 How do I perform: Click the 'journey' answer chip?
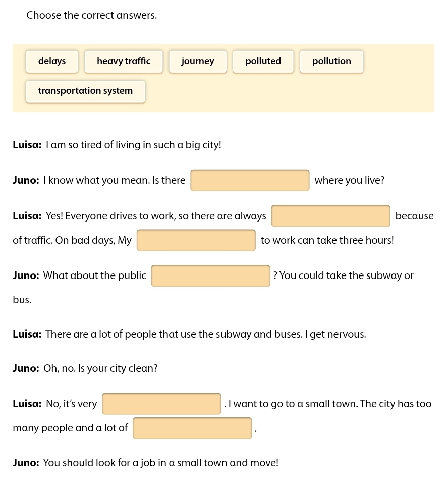[x=198, y=62]
